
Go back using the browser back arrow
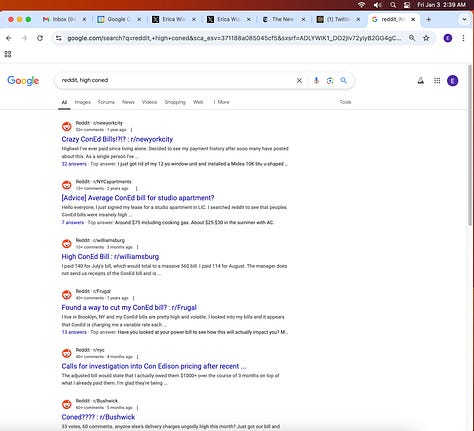coord(9,38)
